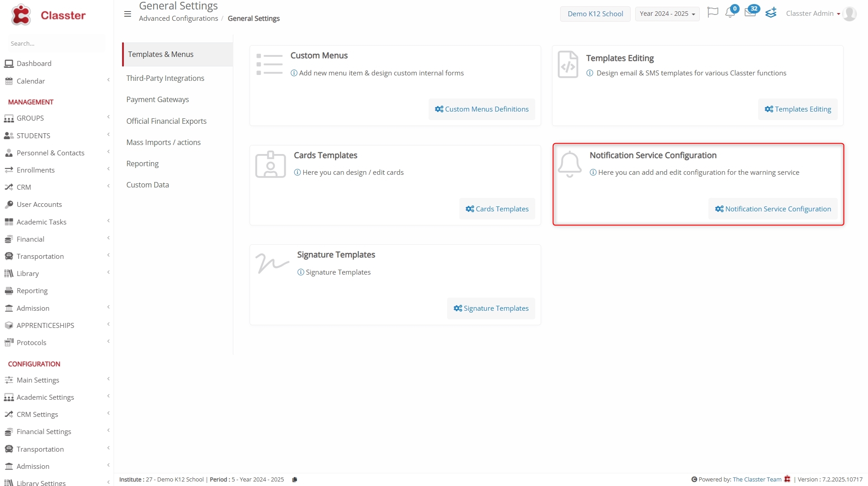Open the Classter Admin user dropdown
This screenshot has width=868, height=486.
(x=813, y=14)
